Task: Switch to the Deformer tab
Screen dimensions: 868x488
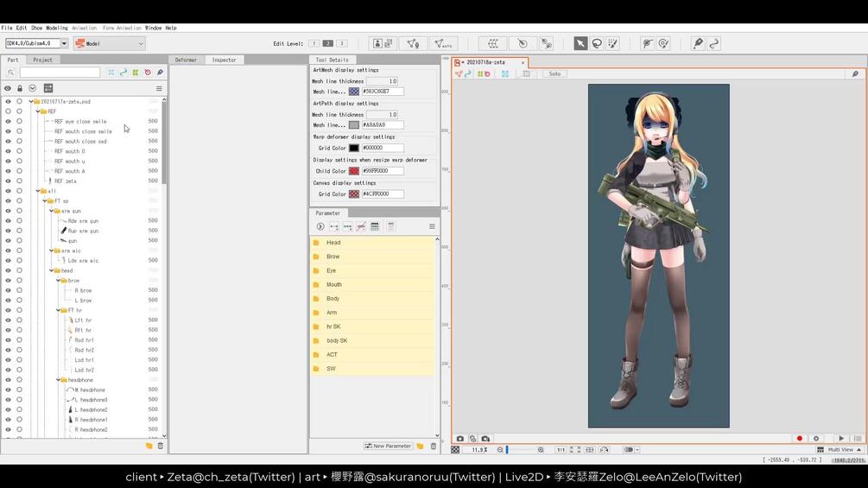Action: click(x=186, y=60)
